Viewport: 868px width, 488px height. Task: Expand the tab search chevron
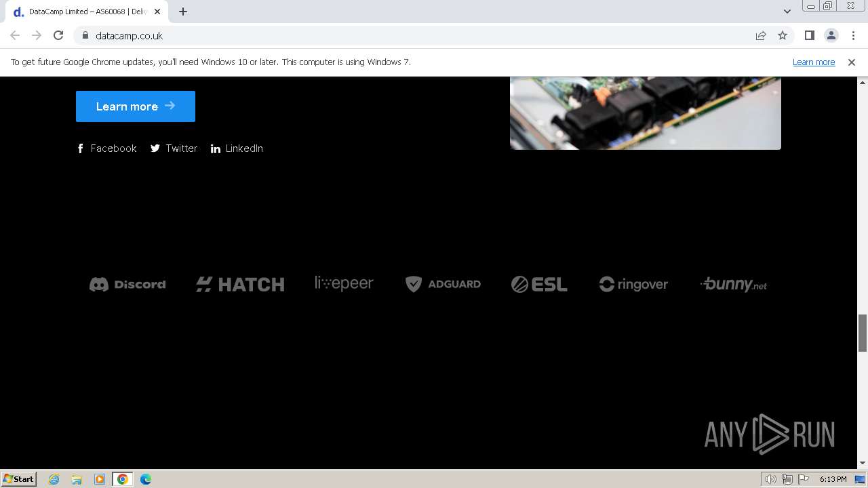[x=787, y=12]
